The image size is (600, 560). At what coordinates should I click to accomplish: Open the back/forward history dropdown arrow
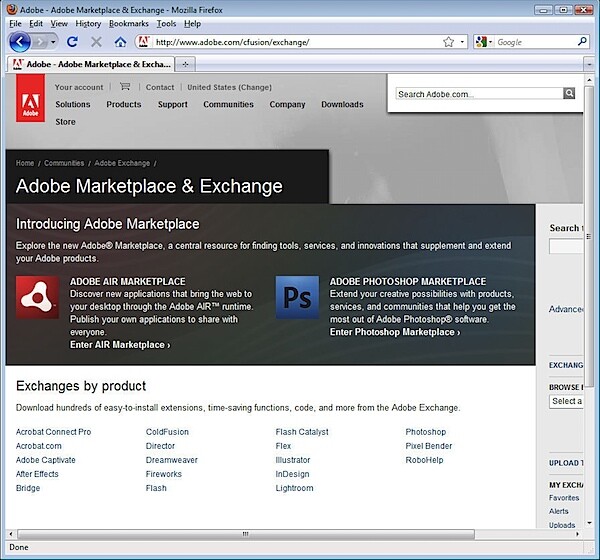(53, 42)
